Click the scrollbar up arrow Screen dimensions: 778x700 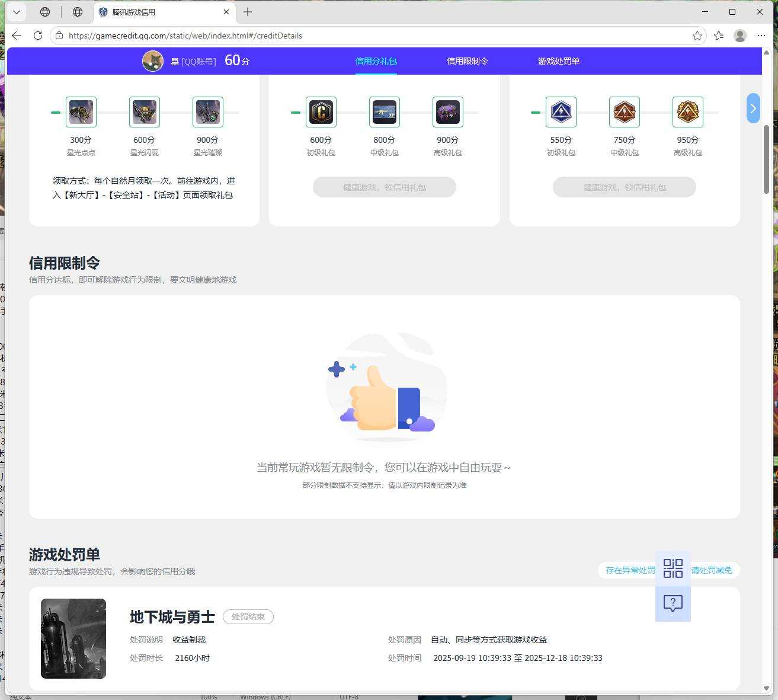pos(766,53)
